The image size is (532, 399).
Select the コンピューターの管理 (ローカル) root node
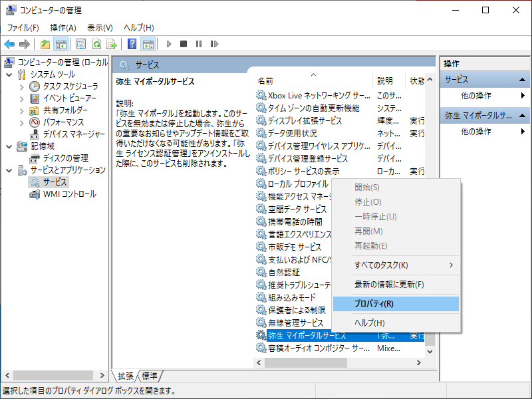(56, 63)
